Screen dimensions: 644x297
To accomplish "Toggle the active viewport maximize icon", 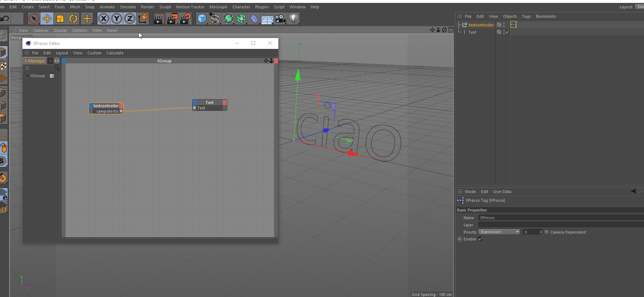I will [x=450, y=30].
